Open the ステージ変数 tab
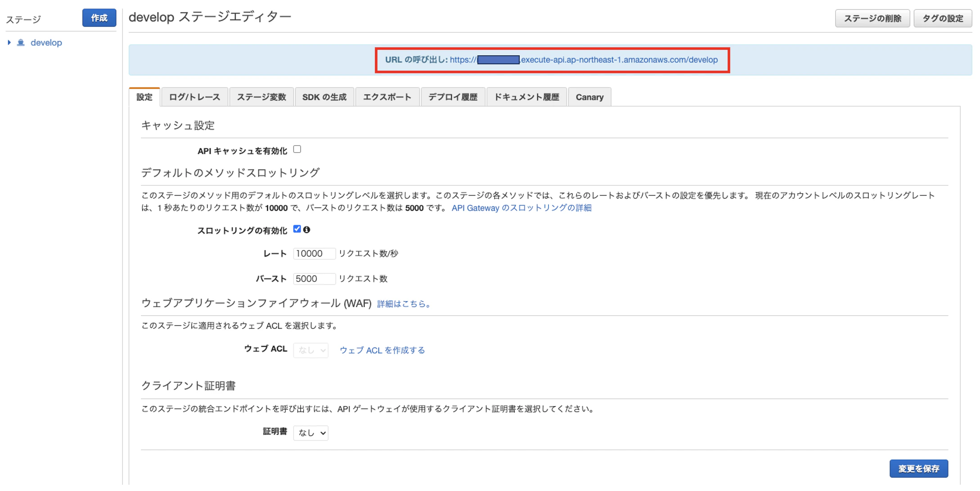 point(261,97)
